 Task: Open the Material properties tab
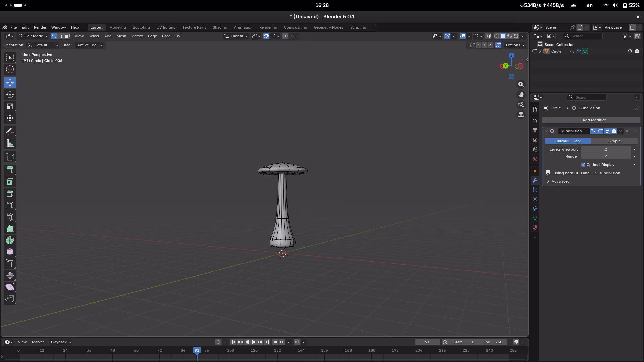(535, 227)
